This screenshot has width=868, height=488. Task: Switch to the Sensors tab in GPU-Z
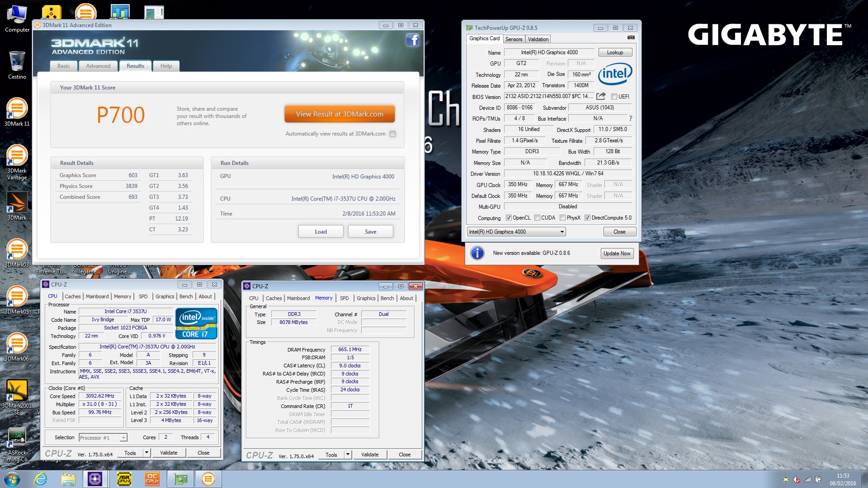click(x=514, y=39)
